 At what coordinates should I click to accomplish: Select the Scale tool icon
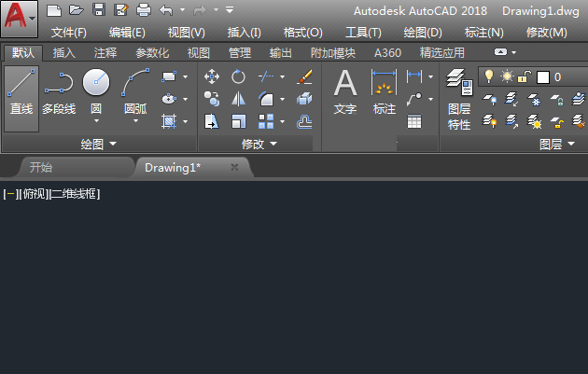point(239,121)
